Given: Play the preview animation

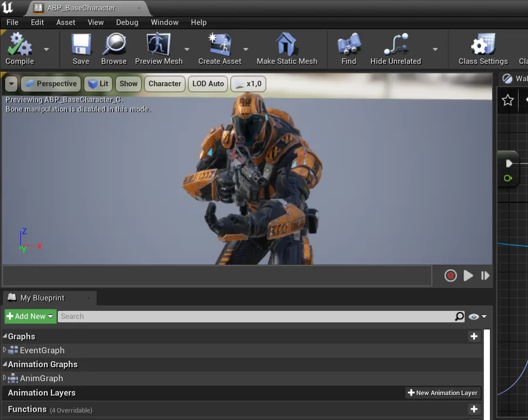Looking at the screenshot, I should point(468,276).
